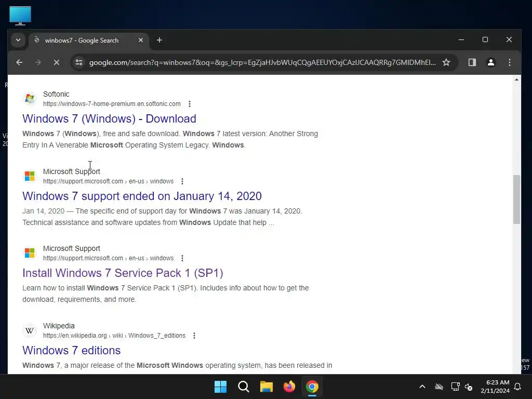The height and width of the screenshot is (399, 532).
Task: Open the clock showing 6:23 AM
Action: click(495, 387)
